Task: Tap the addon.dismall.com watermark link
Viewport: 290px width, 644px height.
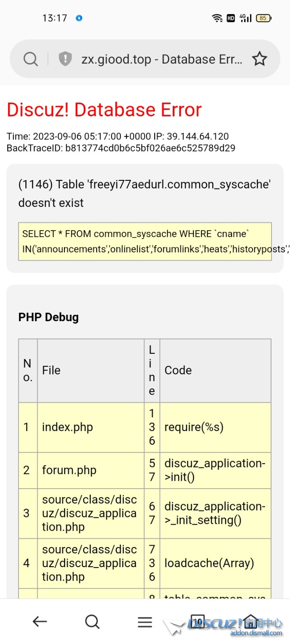Action: (x=256, y=633)
